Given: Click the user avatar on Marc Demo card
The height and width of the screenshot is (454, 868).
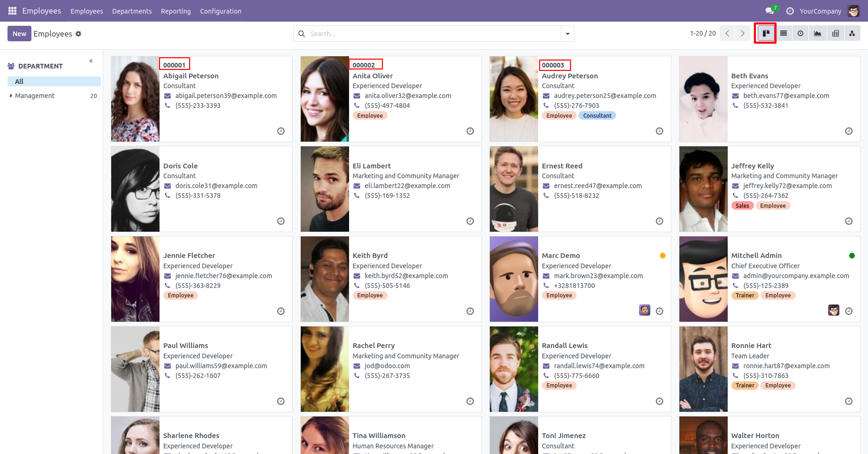Looking at the screenshot, I should coord(645,310).
